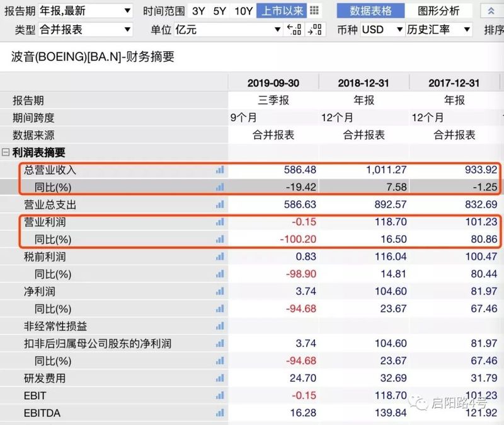Switch to the 数据表格 tab
The image size is (504, 425).
coord(370,11)
